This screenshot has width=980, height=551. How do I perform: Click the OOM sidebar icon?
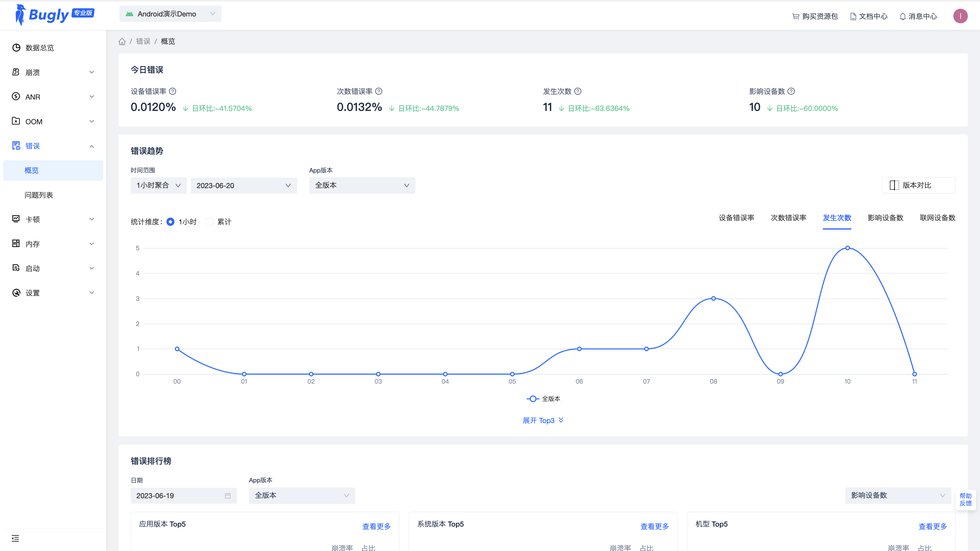click(x=16, y=121)
